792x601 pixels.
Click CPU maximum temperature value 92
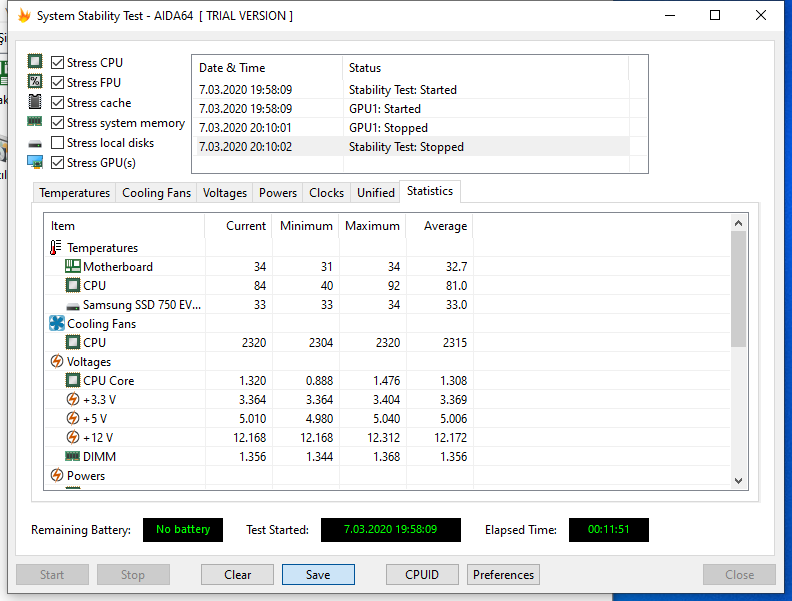pos(394,286)
